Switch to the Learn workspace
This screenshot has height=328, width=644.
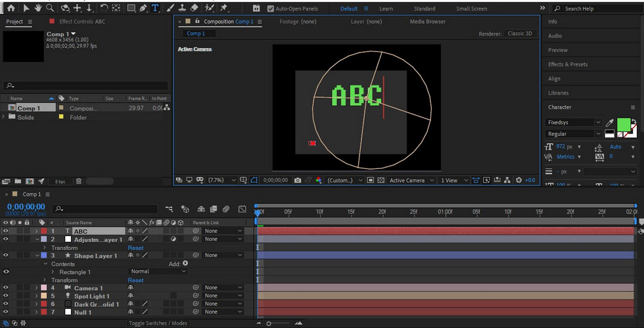pyautogui.click(x=386, y=9)
